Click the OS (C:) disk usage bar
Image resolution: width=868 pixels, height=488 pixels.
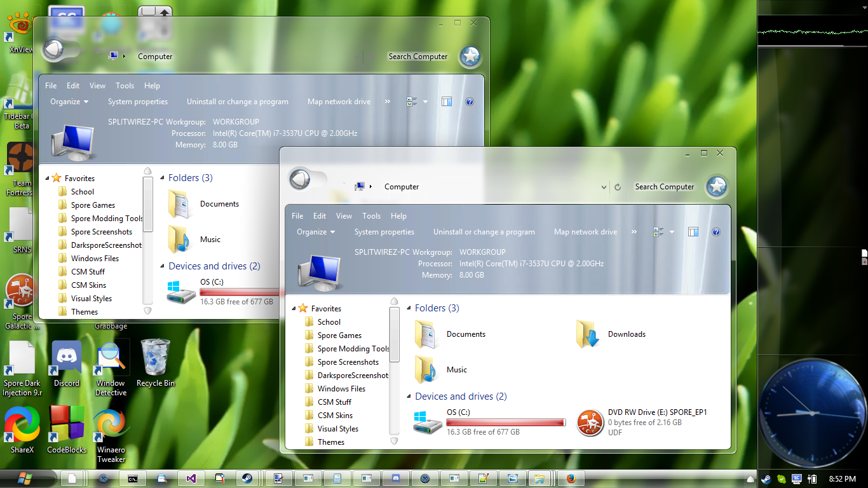coord(506,421)
